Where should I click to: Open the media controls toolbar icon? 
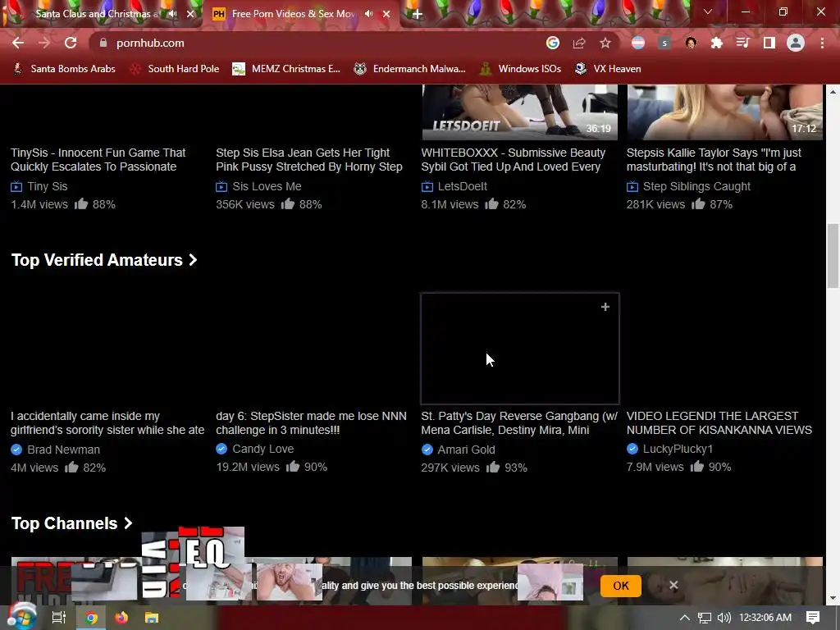(x=742, y=43)
